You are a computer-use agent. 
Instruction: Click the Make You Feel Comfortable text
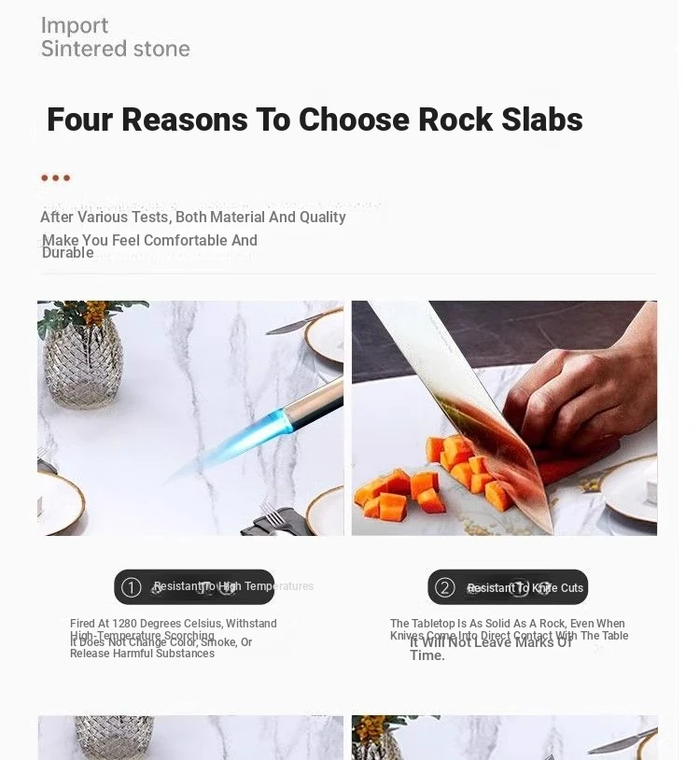[x=149, y=241]
